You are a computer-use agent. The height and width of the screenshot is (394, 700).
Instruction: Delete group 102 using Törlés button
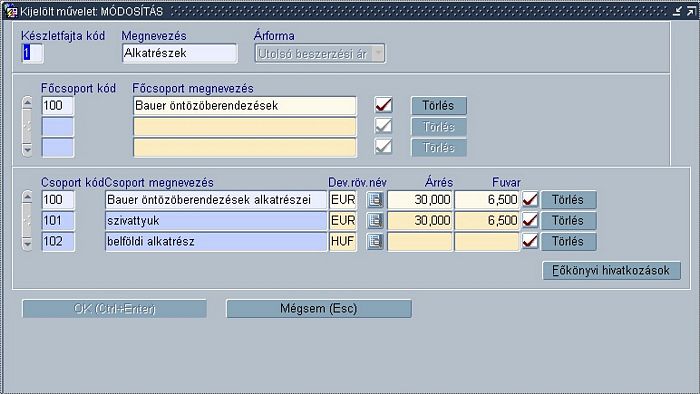[x=568, y=241]
